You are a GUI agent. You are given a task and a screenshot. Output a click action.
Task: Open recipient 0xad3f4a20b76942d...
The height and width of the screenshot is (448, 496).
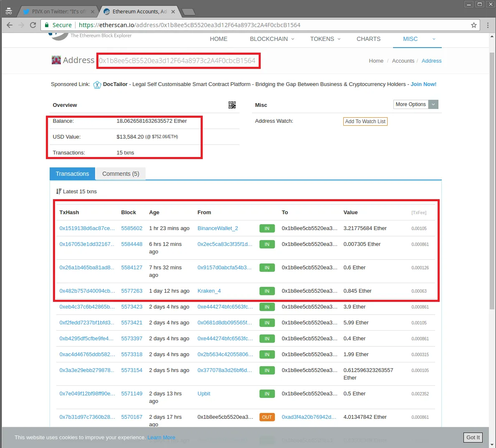[309, 417]
